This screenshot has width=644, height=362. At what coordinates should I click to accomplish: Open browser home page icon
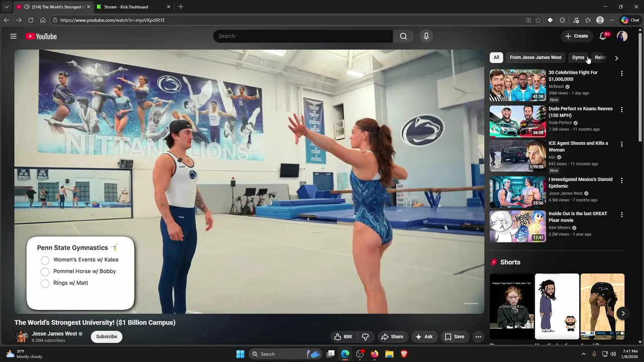[x=43, y=20]
